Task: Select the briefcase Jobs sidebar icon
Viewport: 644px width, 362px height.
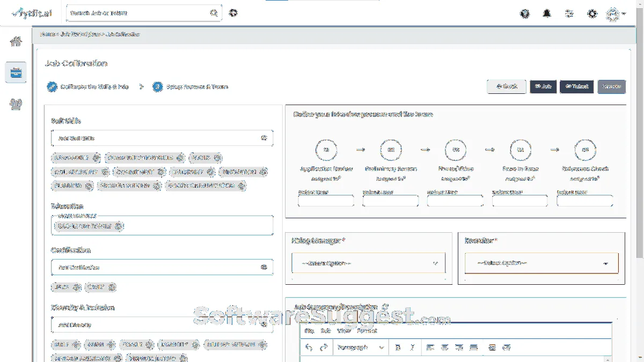Action: pos(16,72)
